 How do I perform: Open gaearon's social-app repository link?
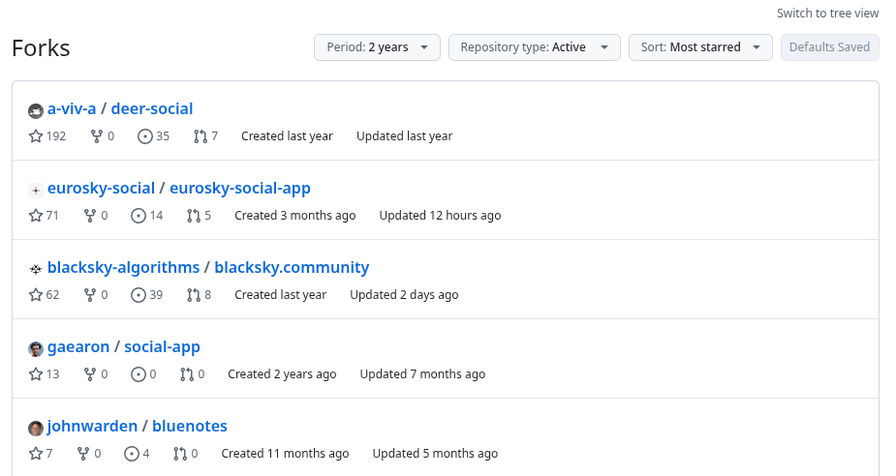pos(162,347)
